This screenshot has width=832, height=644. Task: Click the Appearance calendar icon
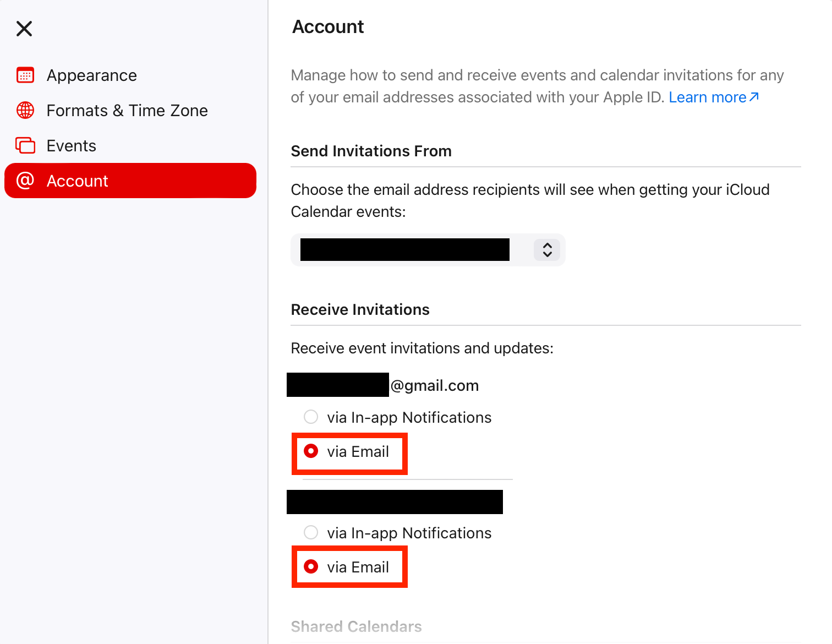25,75
